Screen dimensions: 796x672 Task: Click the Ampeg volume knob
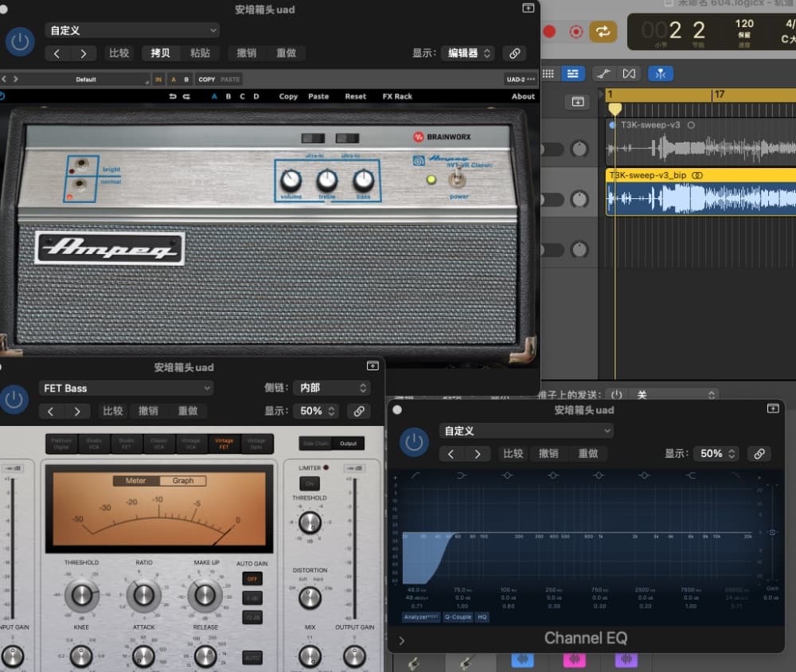click(x=291, y=180)
